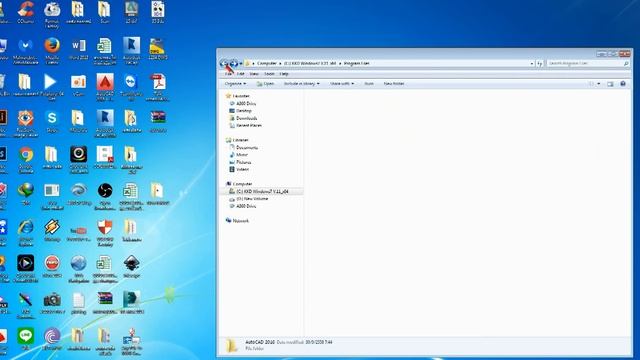The image size is (640, 360).
Task: Select the Skype desktop icon
Action: coord(52,121)
